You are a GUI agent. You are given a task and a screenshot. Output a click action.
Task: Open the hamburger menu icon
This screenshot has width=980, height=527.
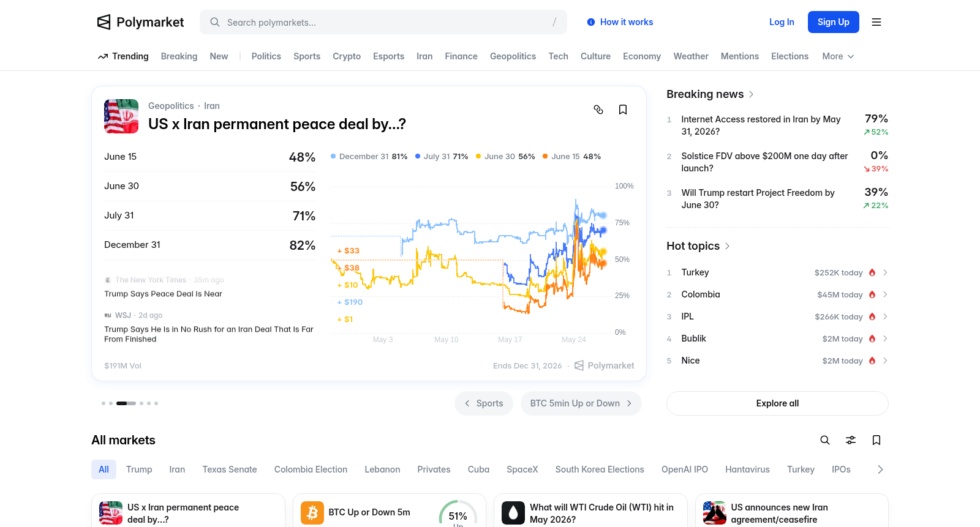(876, 22)
